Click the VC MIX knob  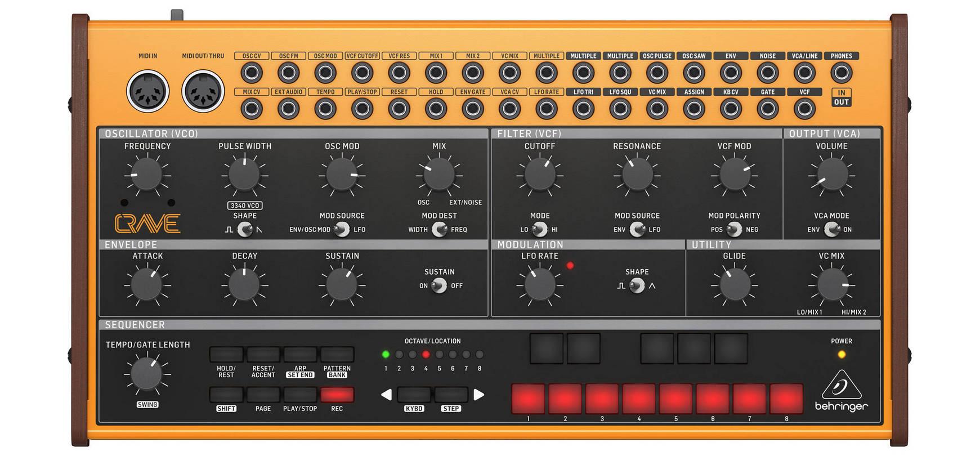pos(831,284)
